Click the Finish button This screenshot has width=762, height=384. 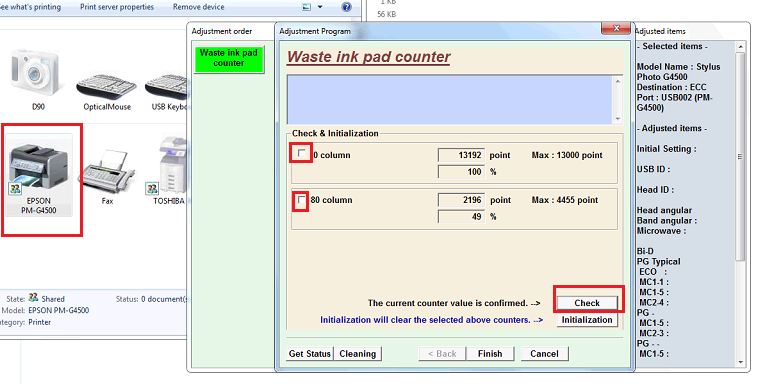490,354
